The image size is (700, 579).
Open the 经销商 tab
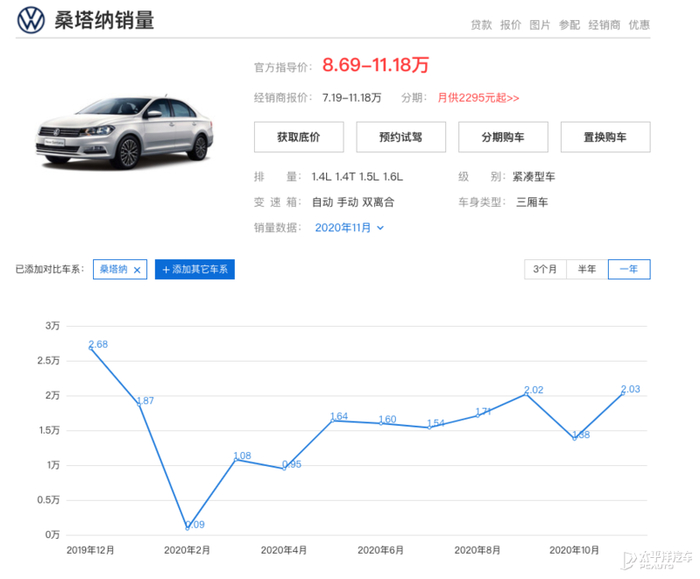tap(604, 25)
